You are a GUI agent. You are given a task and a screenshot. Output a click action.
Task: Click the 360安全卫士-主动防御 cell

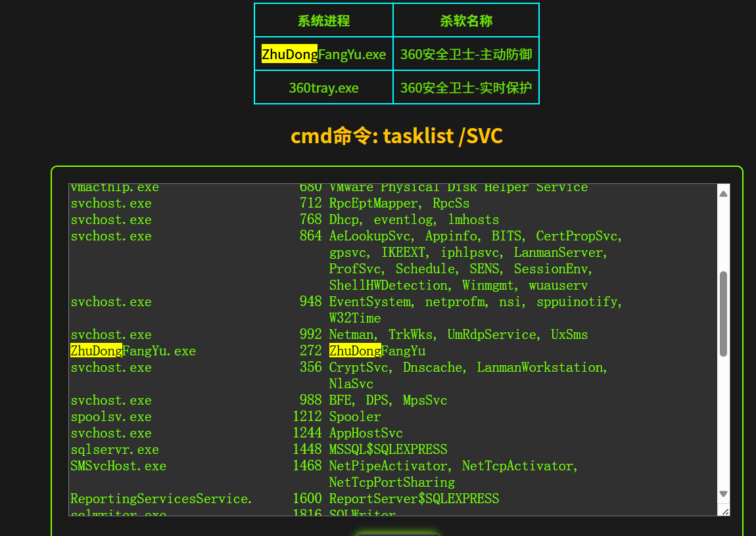point(465,54)
